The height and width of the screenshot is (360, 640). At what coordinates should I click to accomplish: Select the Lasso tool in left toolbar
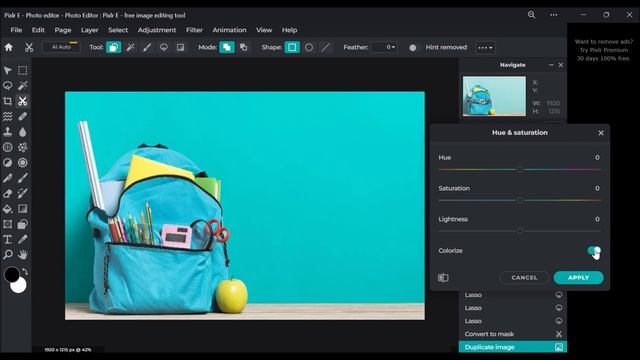(x=7, y=86)
